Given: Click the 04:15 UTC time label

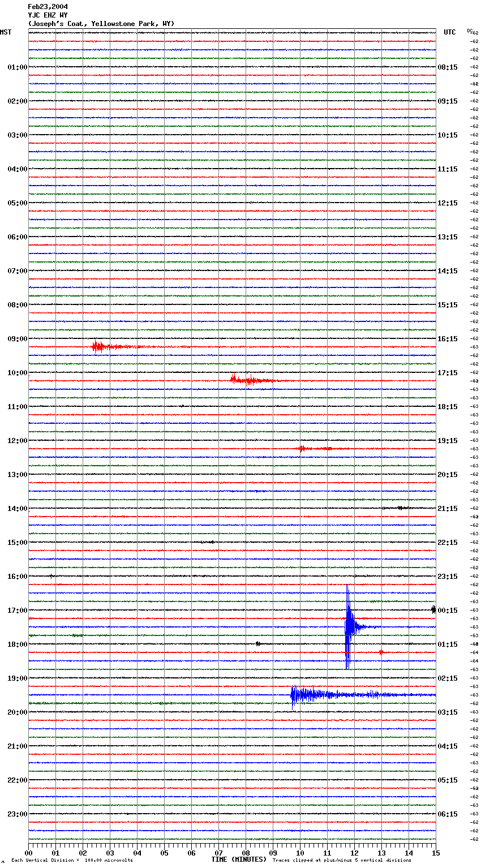Looking at the screenshot, I should pyautogui.click(x=448, y=746).
